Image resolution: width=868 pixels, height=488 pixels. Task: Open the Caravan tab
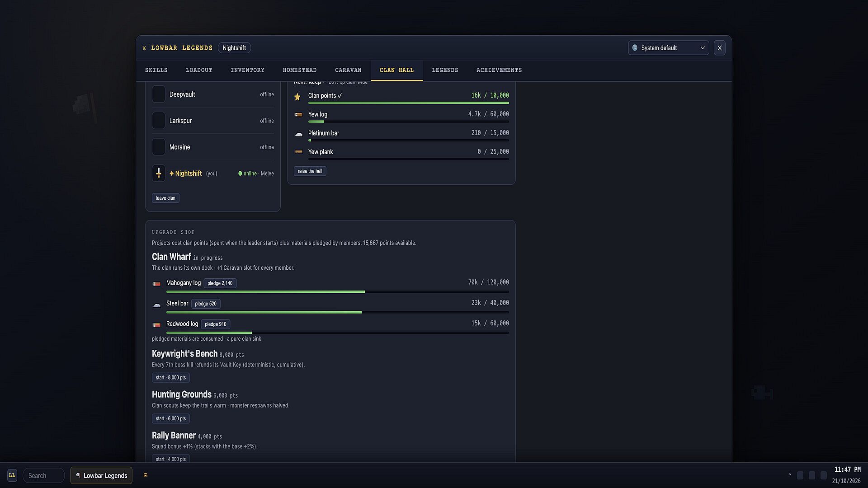tap(348, 70)
